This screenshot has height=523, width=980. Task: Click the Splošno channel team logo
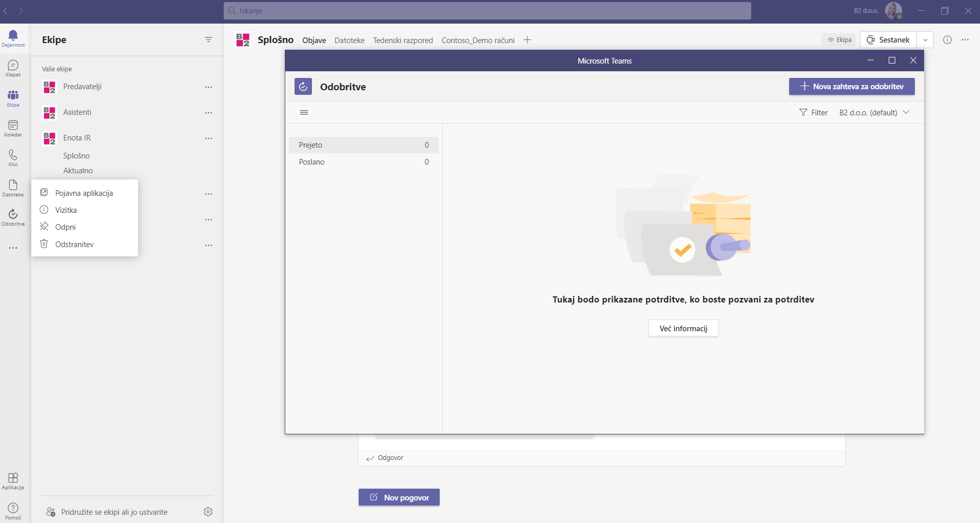click(243, 40)
